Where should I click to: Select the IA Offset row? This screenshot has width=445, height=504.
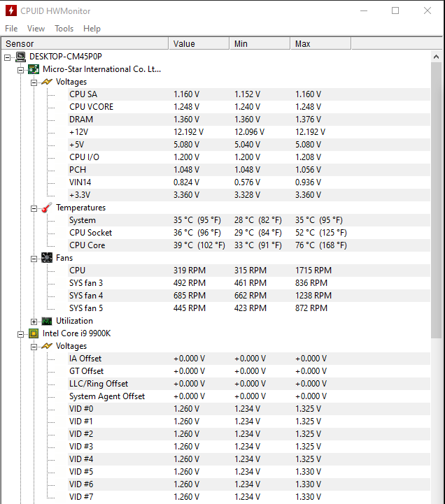coord(248,359)
